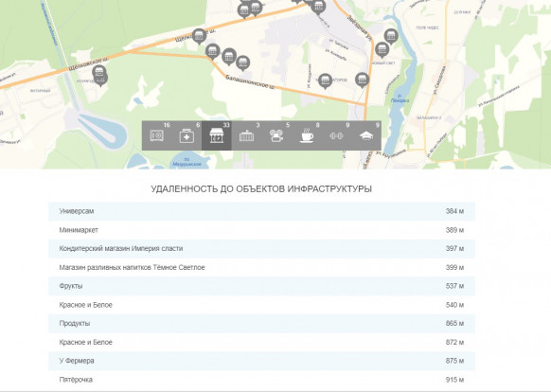Click shop marker on Щёлковское шоссе
Image resolution: width=551 pixels, height=392 pixels.
click(199, 36)
